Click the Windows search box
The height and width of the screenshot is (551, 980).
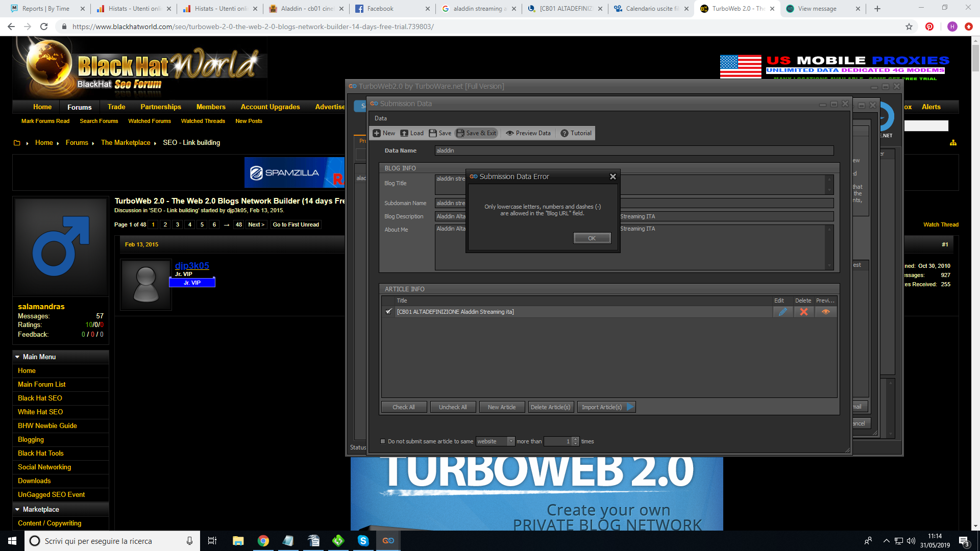[112, 541]
